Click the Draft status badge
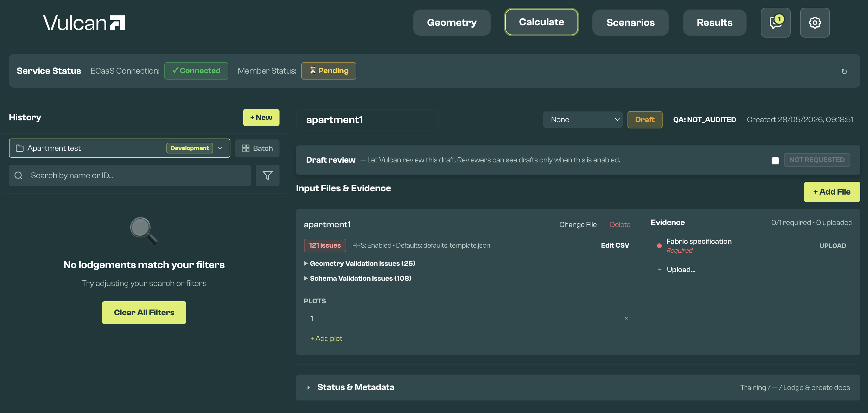This screenshot has height=413, width=868. click(644, 120)
